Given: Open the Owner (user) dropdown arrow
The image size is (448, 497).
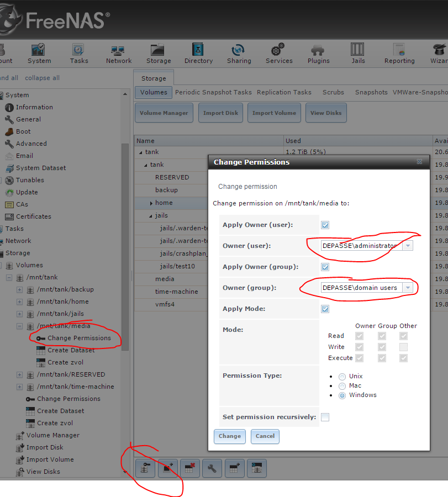Looking at the screenshot, I should pos(408,246).
